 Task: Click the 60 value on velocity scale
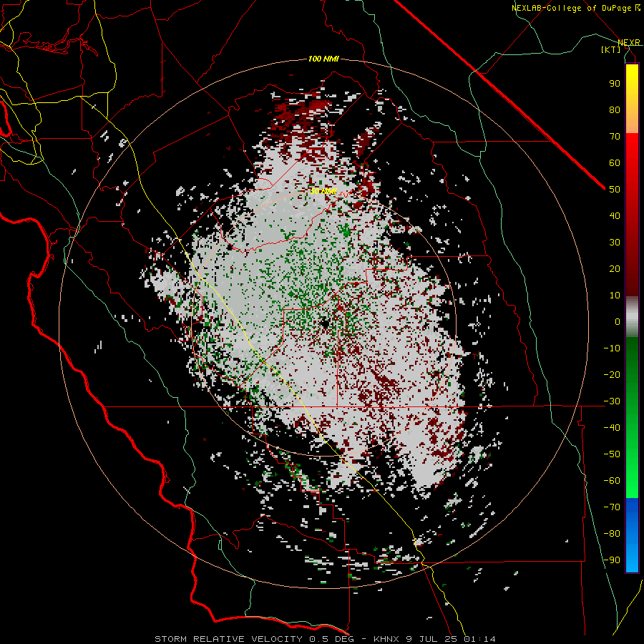(615, 162)
